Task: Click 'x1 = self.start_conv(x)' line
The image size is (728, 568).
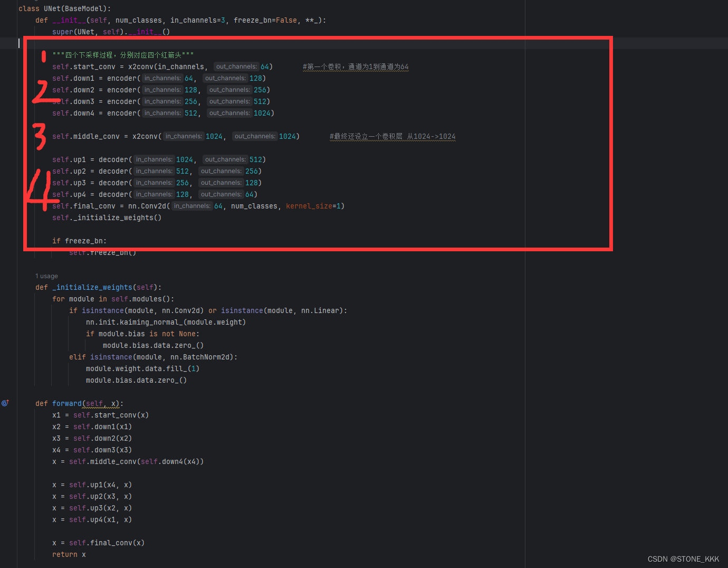Action: (x=101, y=415)
